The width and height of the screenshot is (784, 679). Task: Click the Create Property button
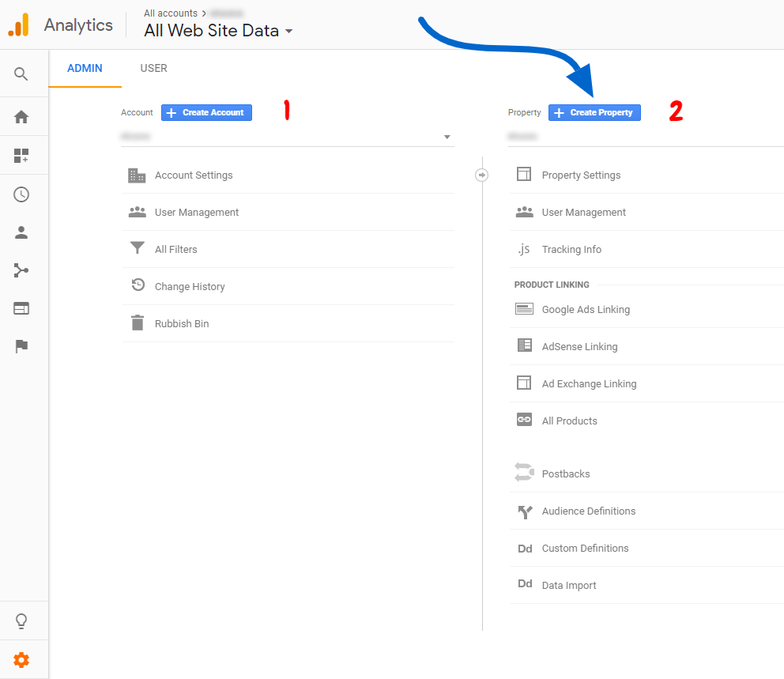(x=594, y=113)
